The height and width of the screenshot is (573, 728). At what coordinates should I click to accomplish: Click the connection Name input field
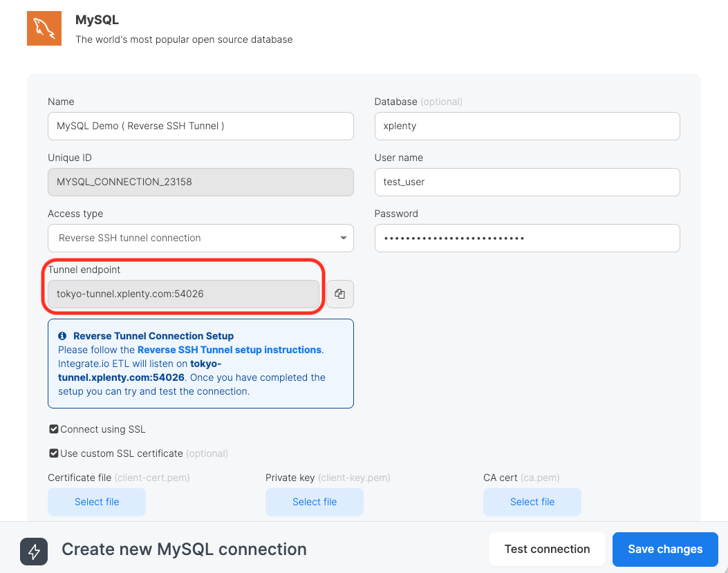(200, 126)
